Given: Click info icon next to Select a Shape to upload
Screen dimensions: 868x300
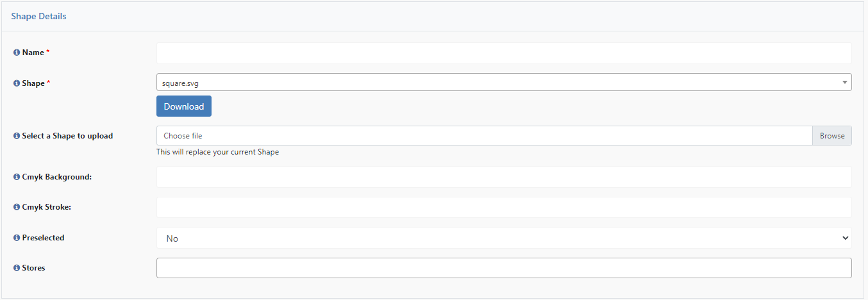Looking at the screenshot, I should tap(17, 136).
